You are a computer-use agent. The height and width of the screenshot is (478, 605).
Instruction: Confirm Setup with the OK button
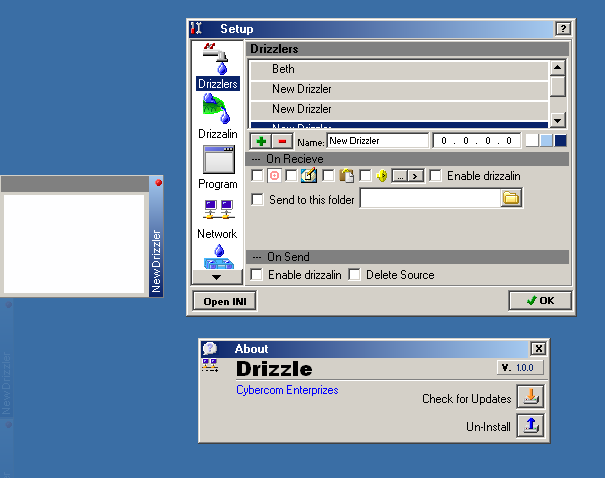click(x=540, y=301)
